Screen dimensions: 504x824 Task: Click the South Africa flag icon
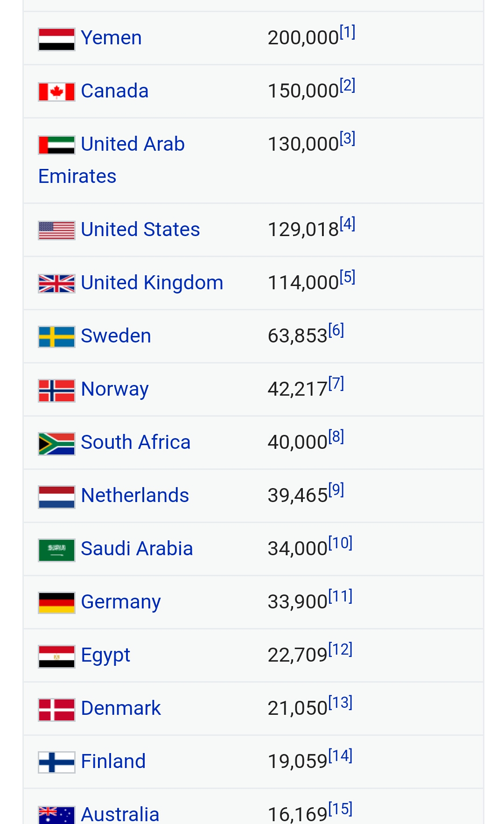56,444
